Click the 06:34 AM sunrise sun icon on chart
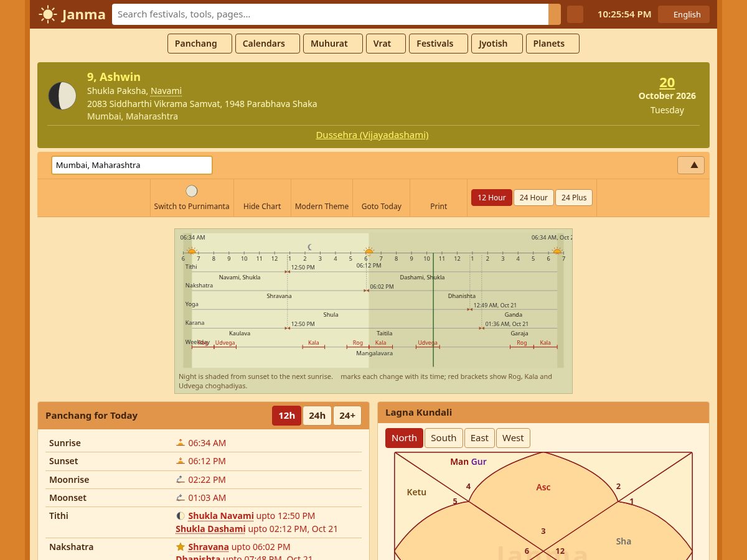The height and width of the screenshot is (560, 747). click(x=192, y=251)
